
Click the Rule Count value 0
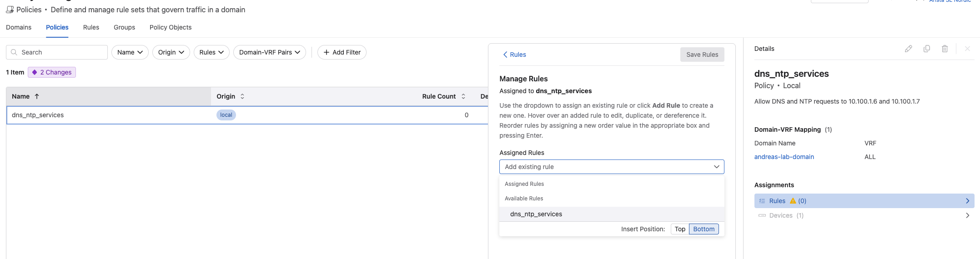467,115
